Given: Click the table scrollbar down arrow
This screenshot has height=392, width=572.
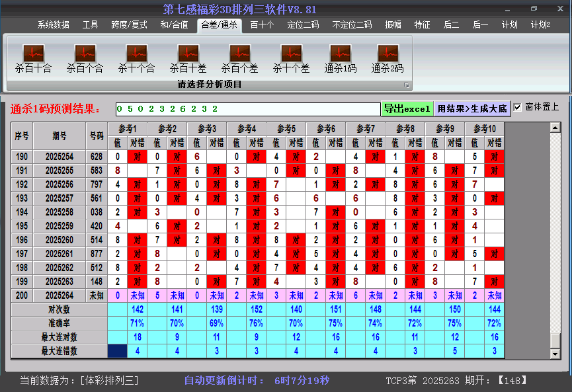Looking at the screenshot, I should tap(555, 354).
